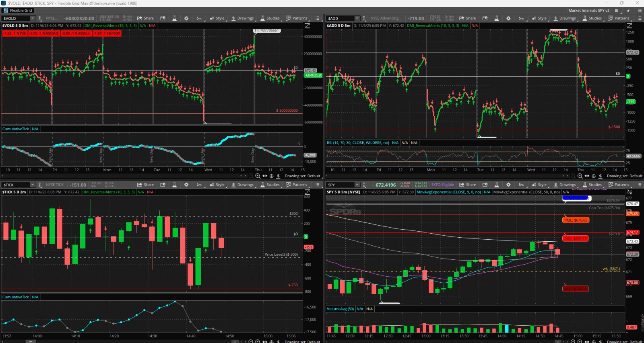Open the list menu icon in $ADD toolbar
Viewport: 644px width, 343px height.
639,18
